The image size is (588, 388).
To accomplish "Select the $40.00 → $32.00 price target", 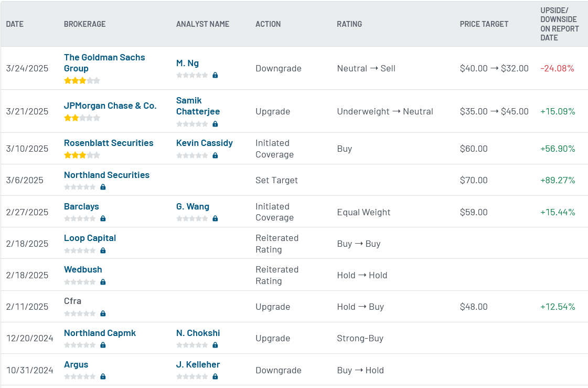I will [494, 68].
